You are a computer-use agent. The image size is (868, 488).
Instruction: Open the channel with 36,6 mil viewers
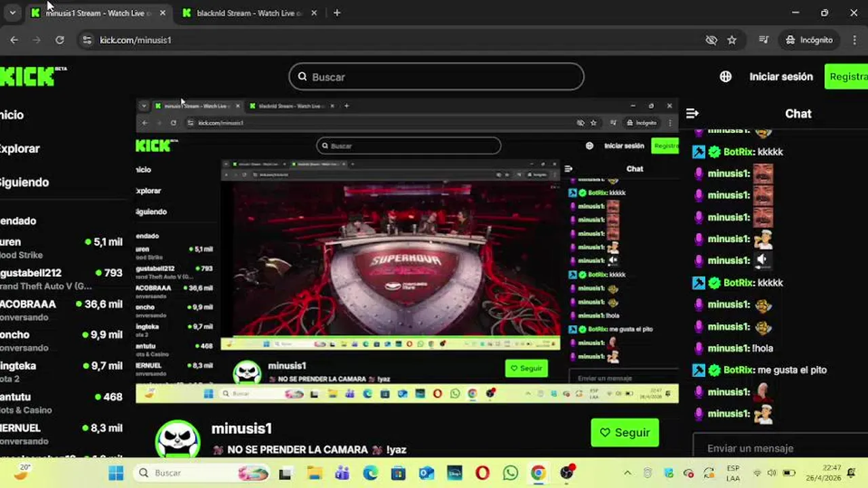coord(61,310)
